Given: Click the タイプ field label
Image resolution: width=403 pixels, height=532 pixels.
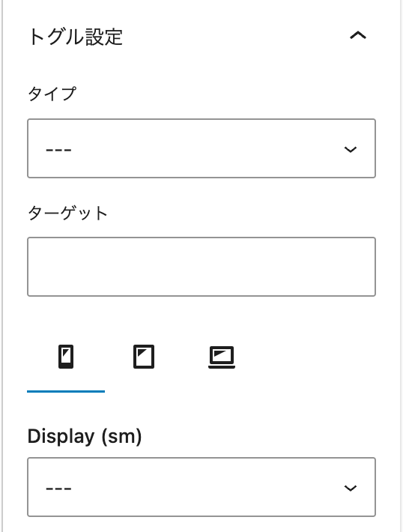Looking at the screenshot, I should (x=52, y=94).
